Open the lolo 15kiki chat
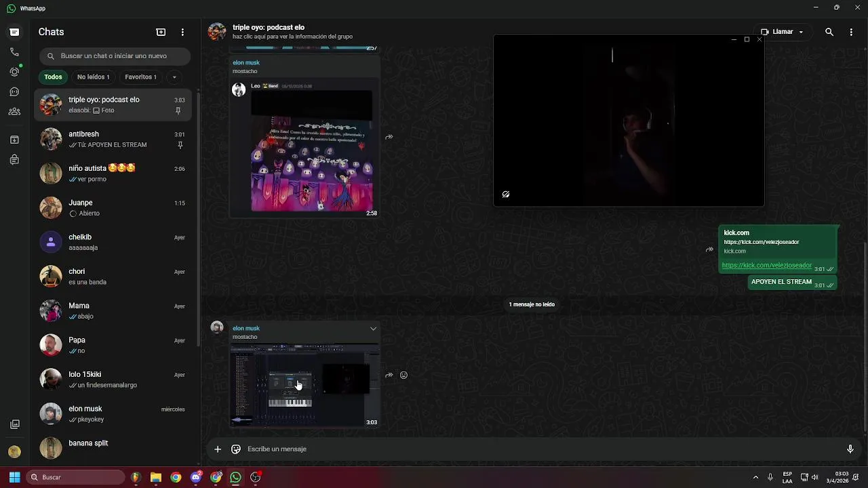Viewport: 868px width, 488px height. [113, 380]
